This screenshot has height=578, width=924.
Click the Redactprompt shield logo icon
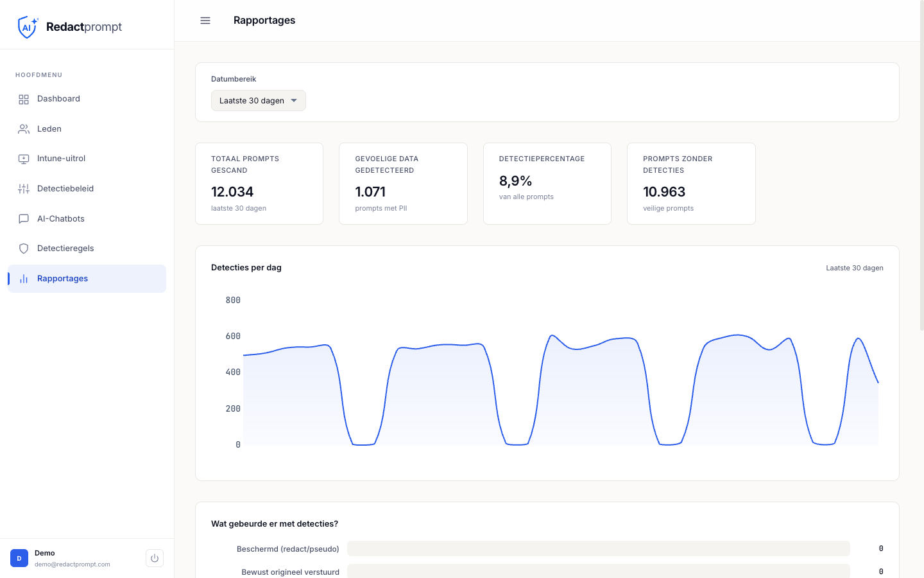click(28, 27)
